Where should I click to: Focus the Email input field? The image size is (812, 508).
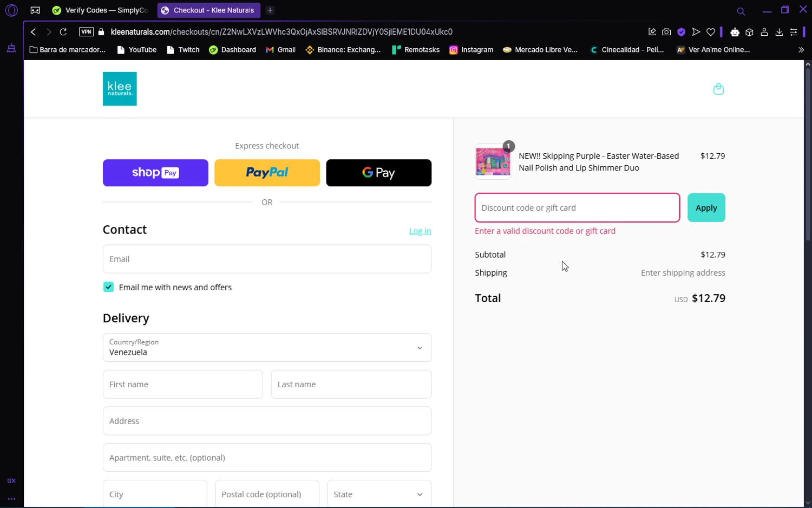[x=267, y=259]
